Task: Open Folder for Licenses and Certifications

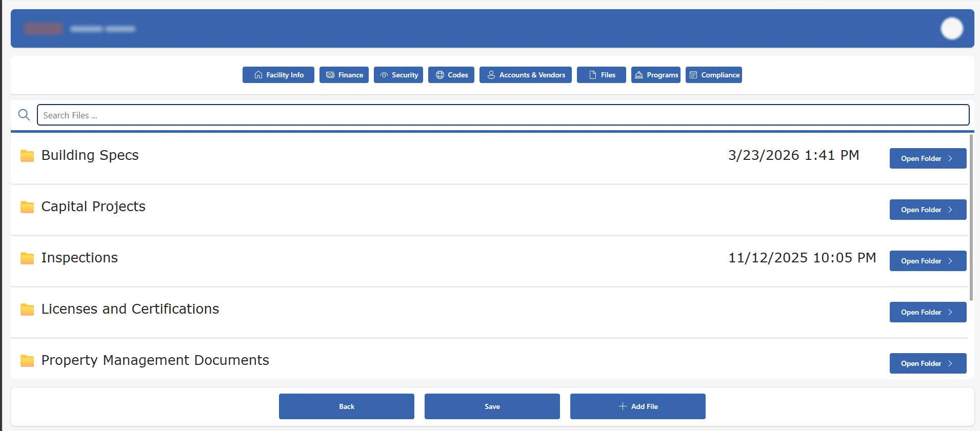Action: (928, 312)
